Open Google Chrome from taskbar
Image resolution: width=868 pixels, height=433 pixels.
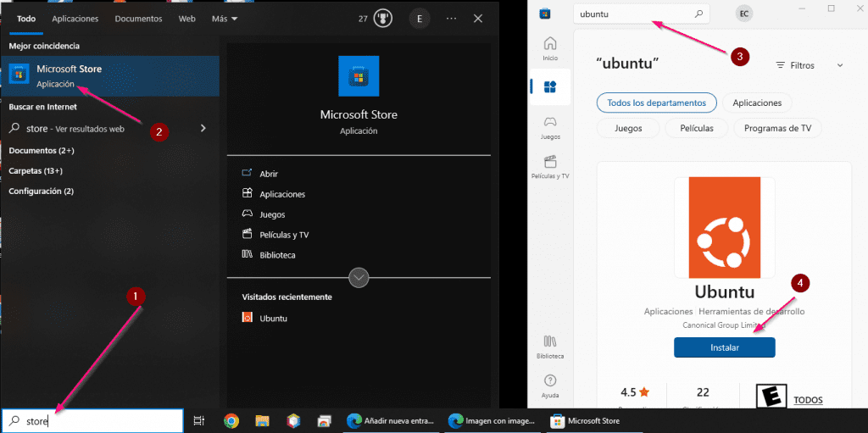[x=231, y=421]
